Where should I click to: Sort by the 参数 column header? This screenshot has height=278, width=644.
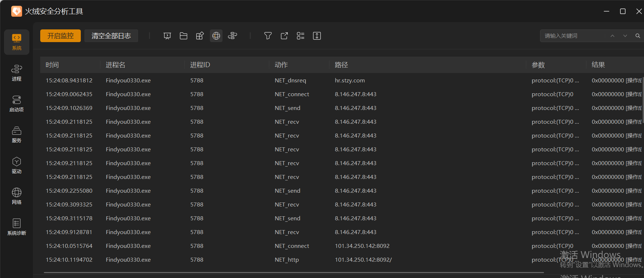[556, 65]
